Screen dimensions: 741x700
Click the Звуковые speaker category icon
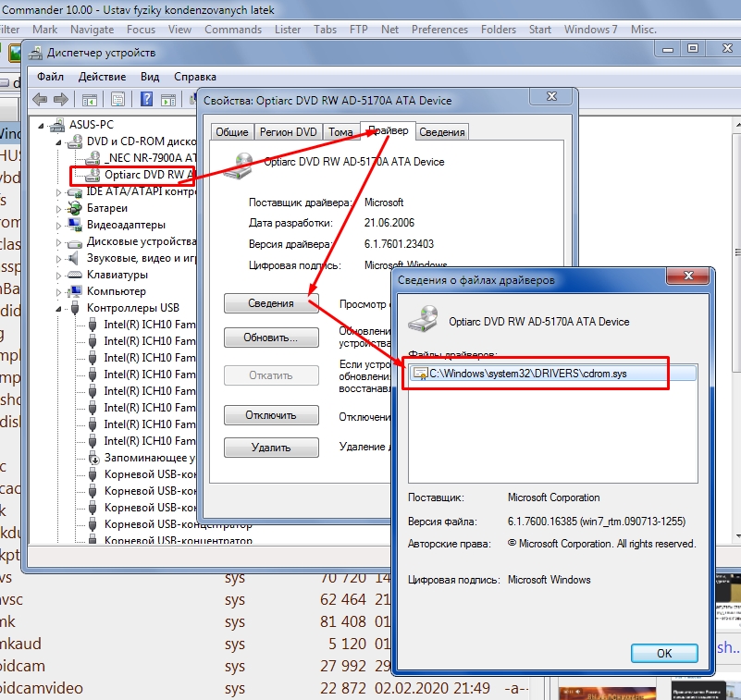point(73,258)
